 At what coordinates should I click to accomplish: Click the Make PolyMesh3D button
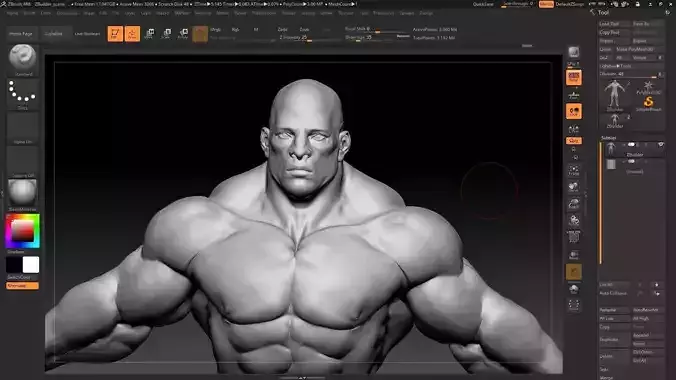point(639,49)
